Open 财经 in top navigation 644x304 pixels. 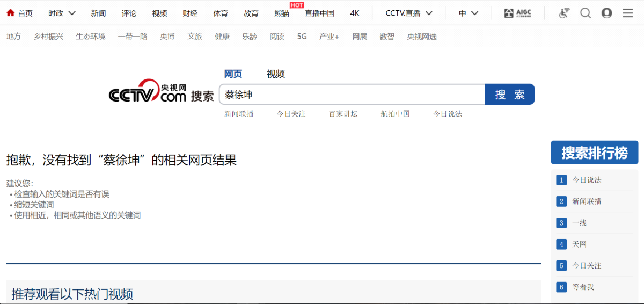tap(190, 13)
